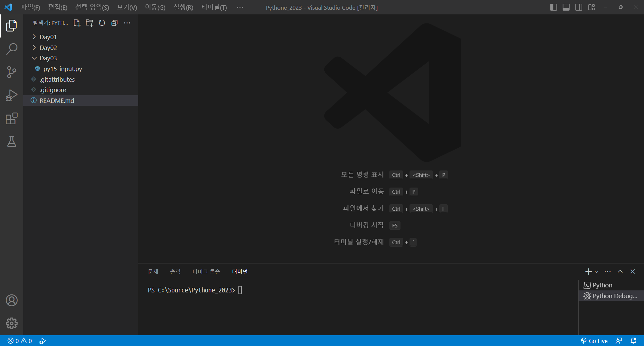Open the 선택 영역(S) menu

tap(92, 7)
